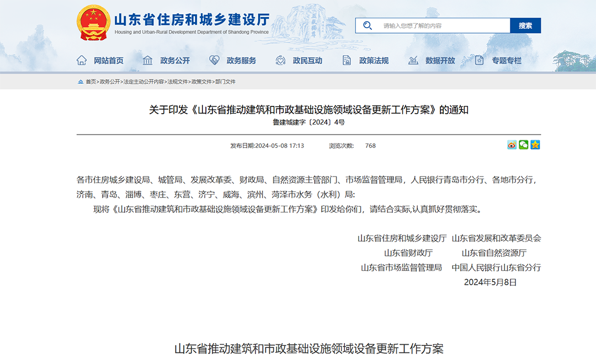Click the Sina Weibo share icon

511,144
